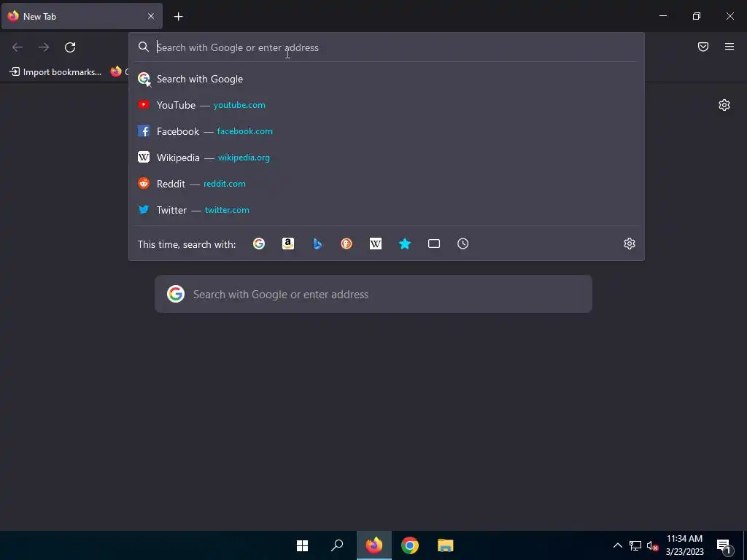
Task: Click twitter.com link text
Action: [227, 210]
